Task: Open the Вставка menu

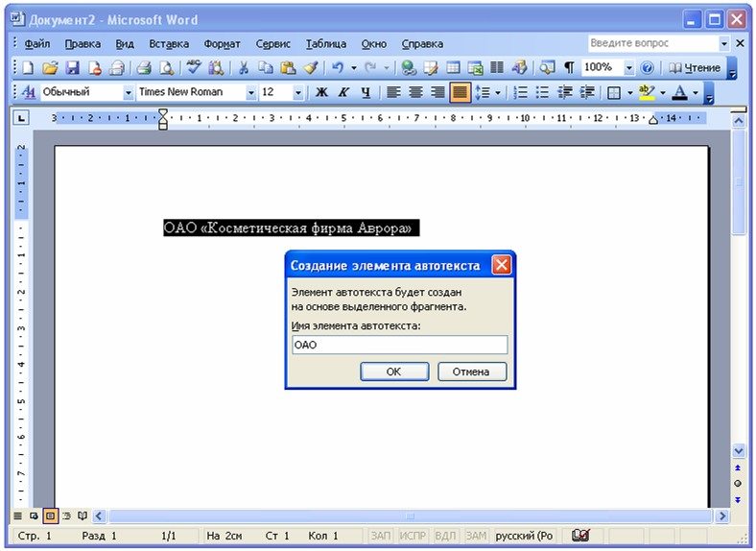Action: pyautogui.click(x=169, y=44)
